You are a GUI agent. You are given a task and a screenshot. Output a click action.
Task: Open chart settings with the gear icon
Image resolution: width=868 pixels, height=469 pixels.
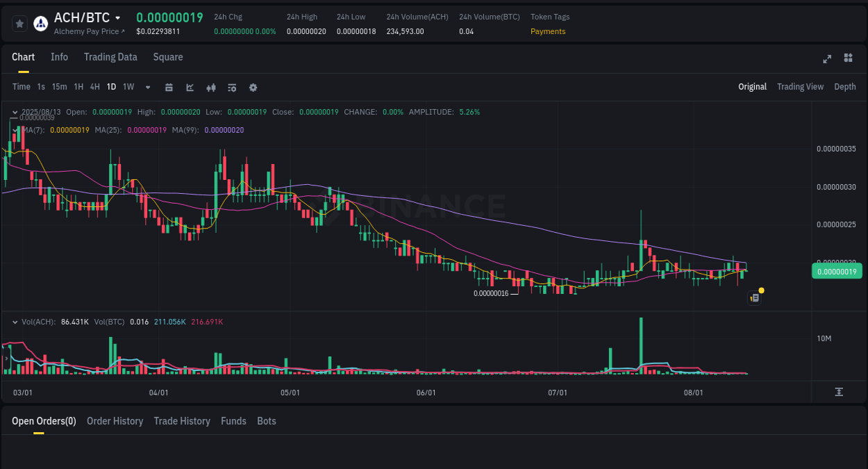(x=253, y=87)
